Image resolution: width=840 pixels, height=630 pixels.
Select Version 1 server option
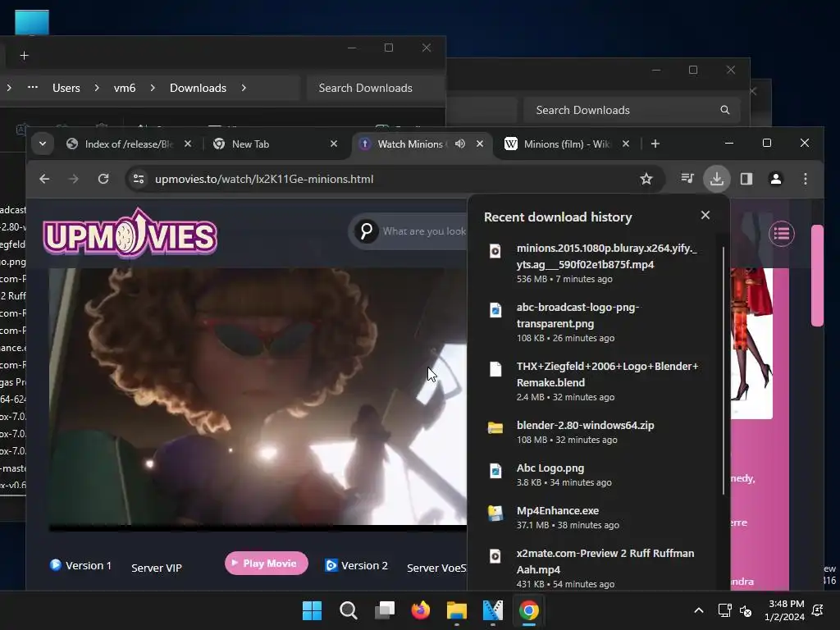[81, 565]
